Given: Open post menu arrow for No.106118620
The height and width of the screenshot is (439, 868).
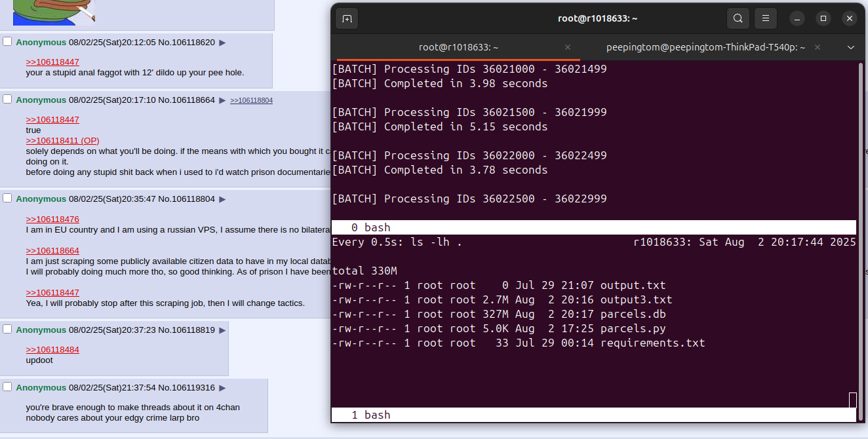Looking at the screenshot, I should coord(222,43).
